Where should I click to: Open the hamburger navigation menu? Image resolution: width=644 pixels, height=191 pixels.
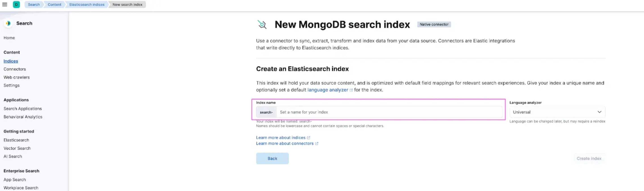click(4, 4)
